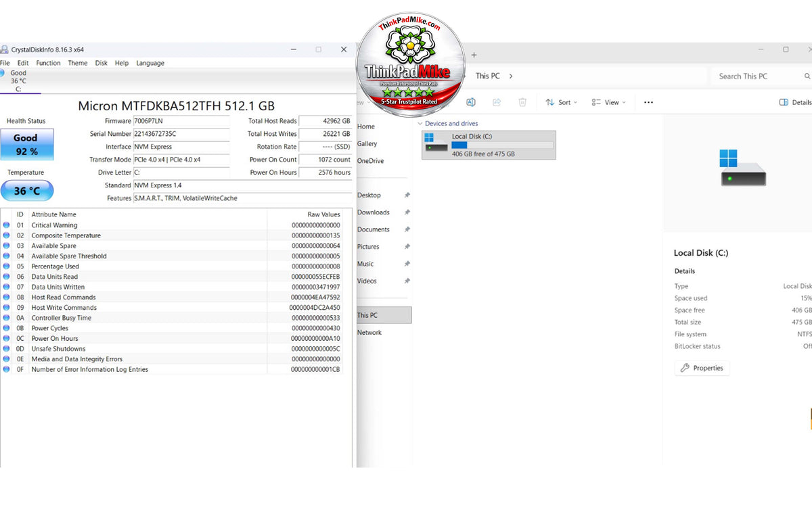Screen dimensions: 812x510
Task: Open Videos in navigation pane
Action: click(x=367, y=281)
